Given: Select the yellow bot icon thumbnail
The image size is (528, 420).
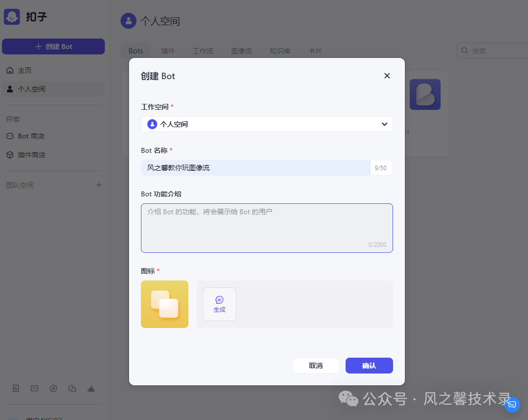Looking at the screenshot, I should pyautogui.click(x=164, y=304).
